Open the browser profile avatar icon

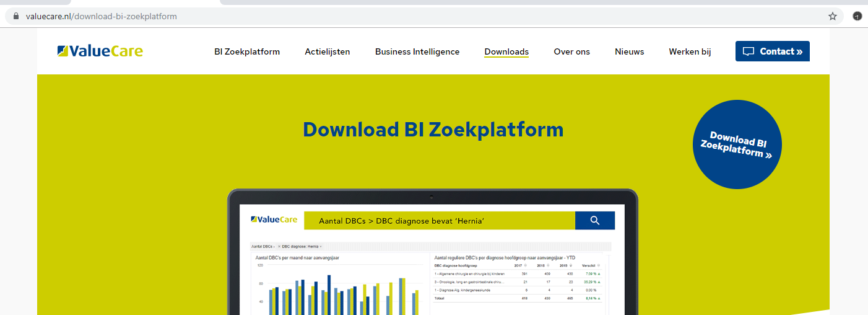tap(857, 16)
